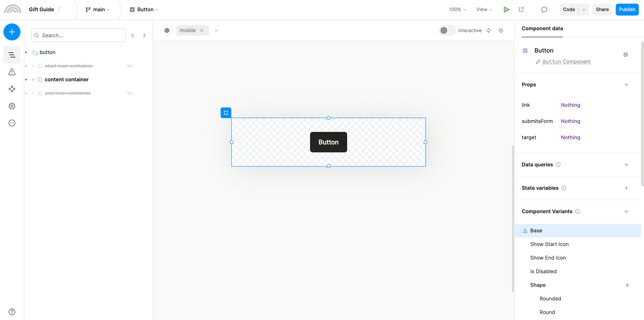Open the insert element panel with the plus icon
Image resolution: width=644 pixels, height=320 pixels.
pyautogui.click(x=12, y=32)
